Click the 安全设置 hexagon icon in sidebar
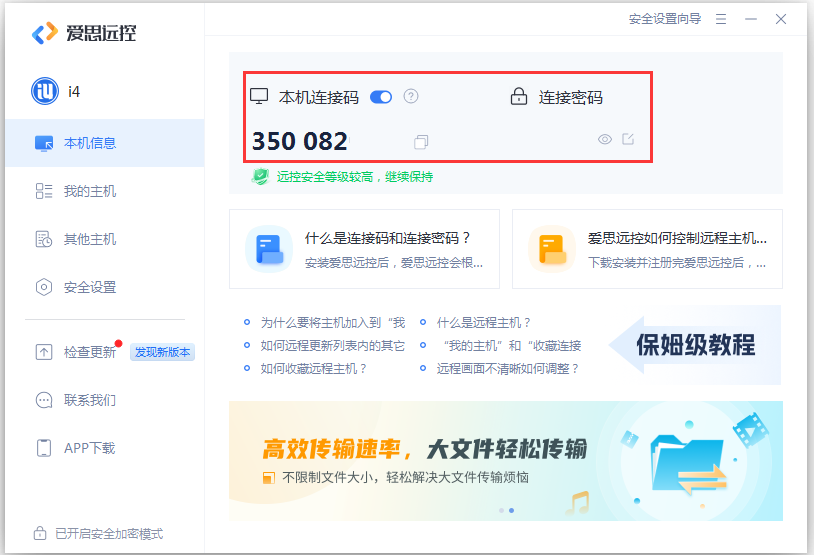The height and width of the screenshot is (555, 814). pos(44,287)
